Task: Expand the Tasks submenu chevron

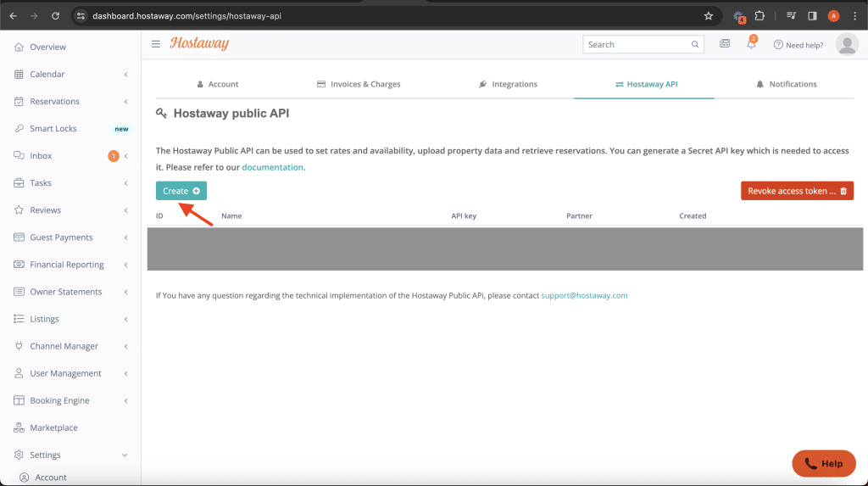Action: pos(125,183)
